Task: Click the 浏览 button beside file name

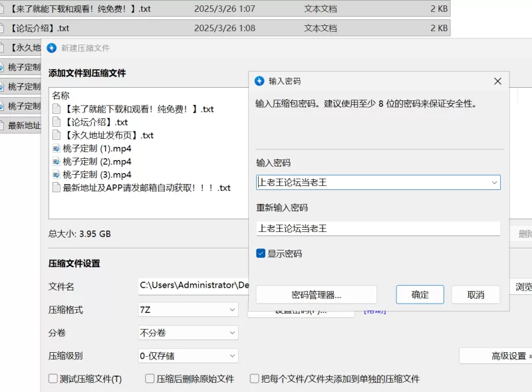Action: coord(522,286)
